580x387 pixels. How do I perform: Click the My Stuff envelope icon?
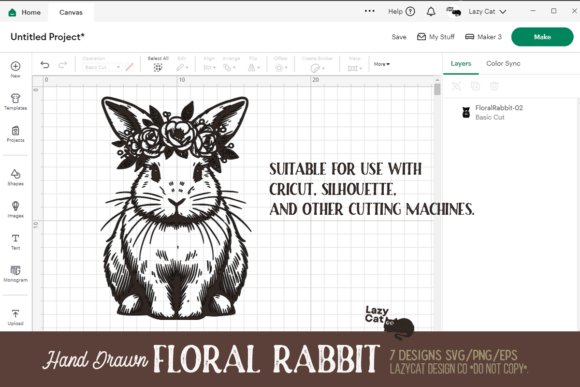[x=421, y=37]
